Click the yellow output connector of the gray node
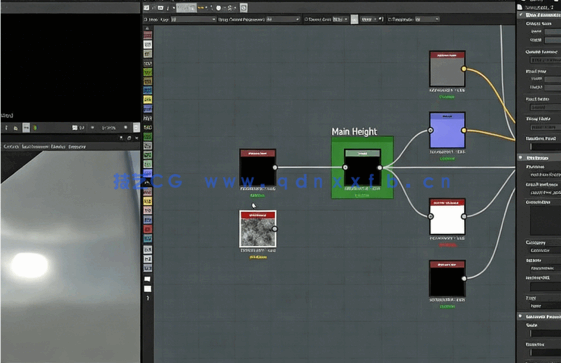This screenshot has height=363, width=561. coord(464,69)
